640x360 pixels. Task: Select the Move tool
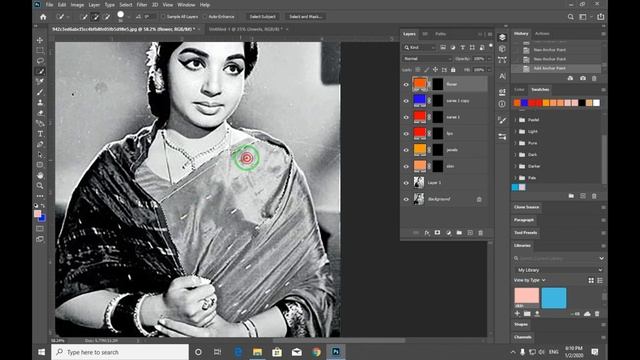pos(40,40)
